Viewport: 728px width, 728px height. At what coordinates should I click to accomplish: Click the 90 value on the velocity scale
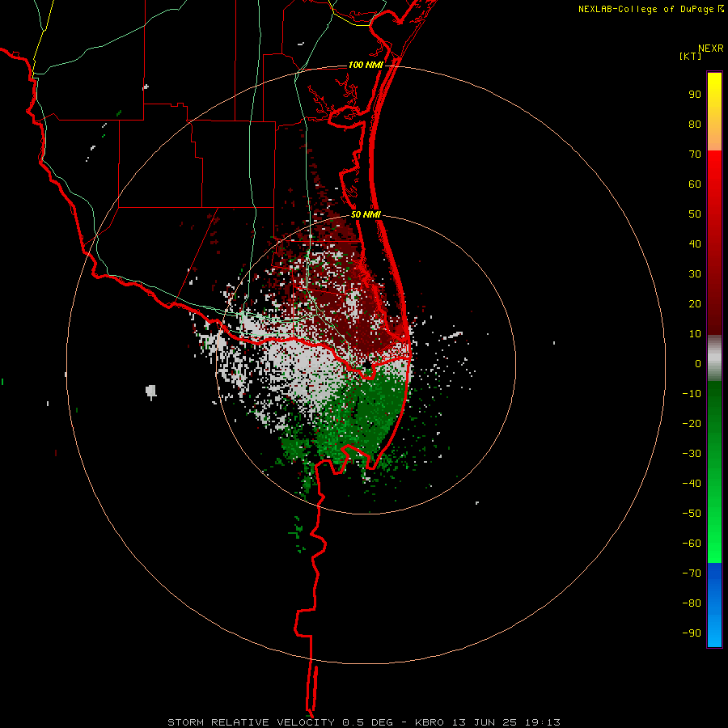tap(695, 95)
